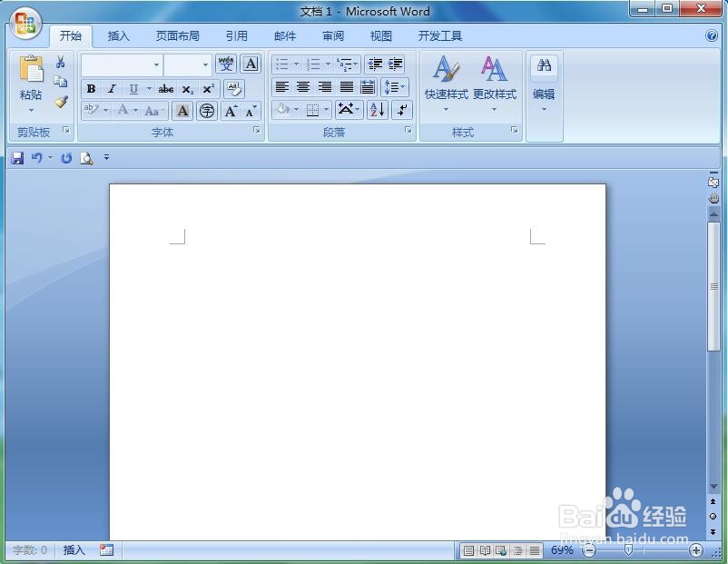The image size is (728, 564).
Task: Toggle Underline formatting
Action: click(133, 88)
